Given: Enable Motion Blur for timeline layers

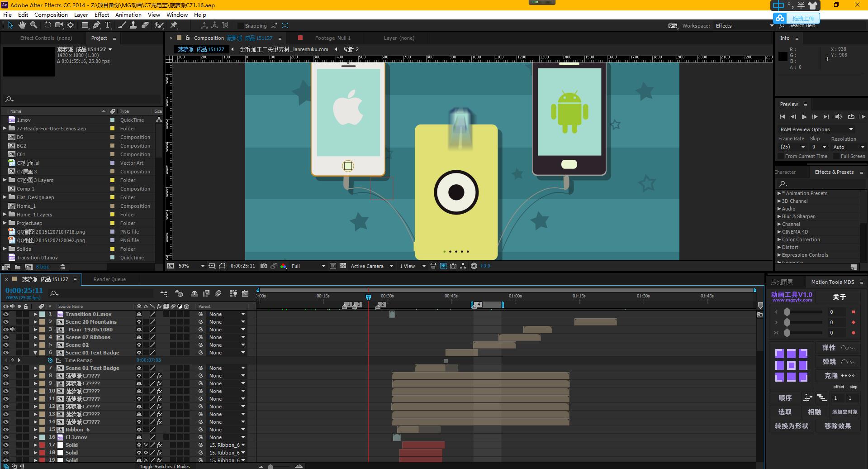Looking at the screenshot, I should 218,293.
